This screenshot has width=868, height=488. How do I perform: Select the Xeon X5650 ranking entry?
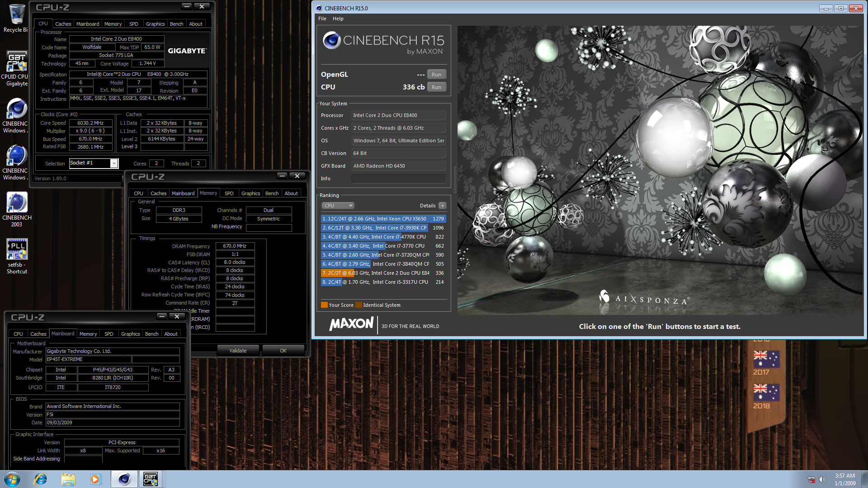point(383,219)
